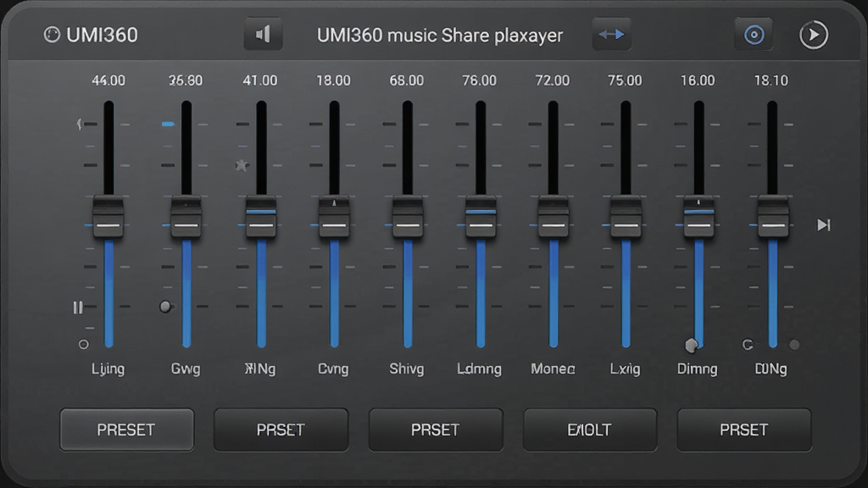Click the 16.00 value above Dimng slider
868x488 pixels.
pyautogui.click(x=698, y=80)
